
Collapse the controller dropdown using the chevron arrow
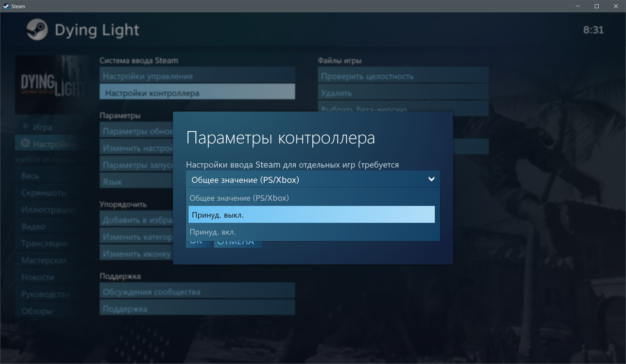point(431,179)
